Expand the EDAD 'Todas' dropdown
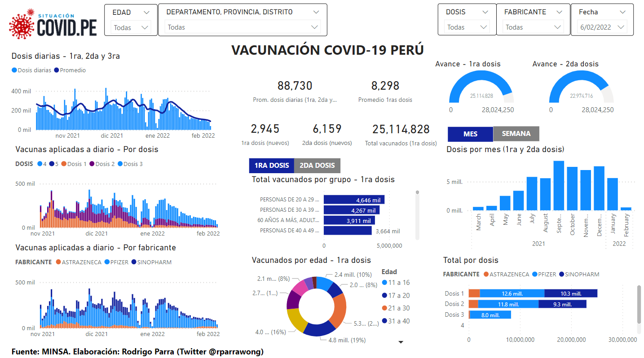Viewport: 644px width, 358px height. point(145,27)
